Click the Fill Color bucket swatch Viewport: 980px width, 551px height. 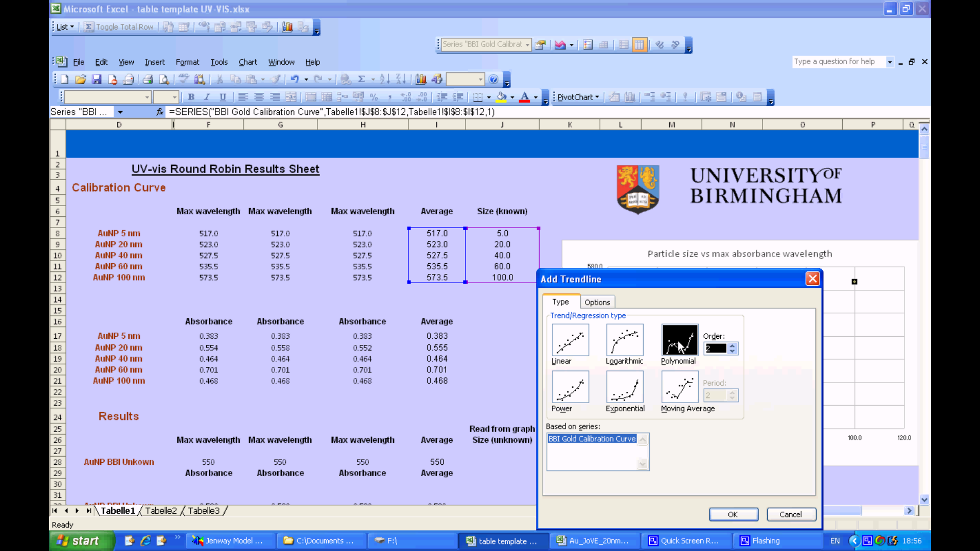(x=501, y=97)
